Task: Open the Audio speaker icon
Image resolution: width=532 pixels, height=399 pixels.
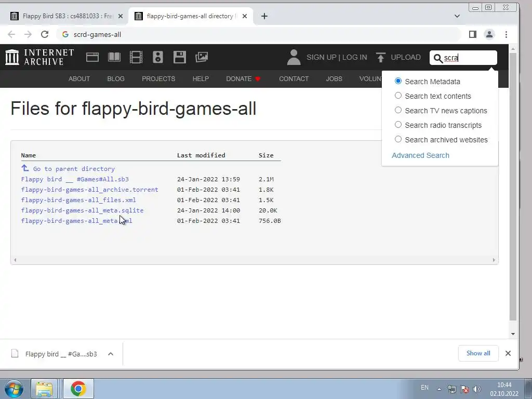Action: [x=158, y=57]
